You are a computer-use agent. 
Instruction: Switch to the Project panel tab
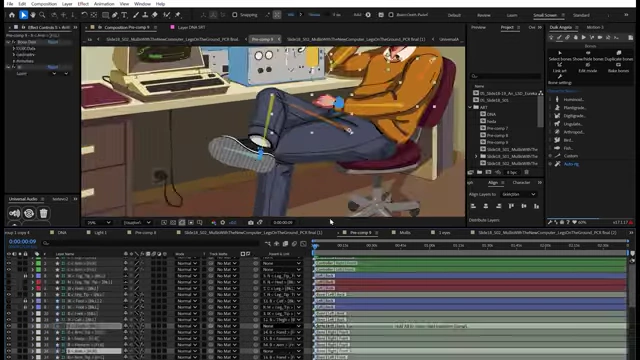(x=507, y=27)
